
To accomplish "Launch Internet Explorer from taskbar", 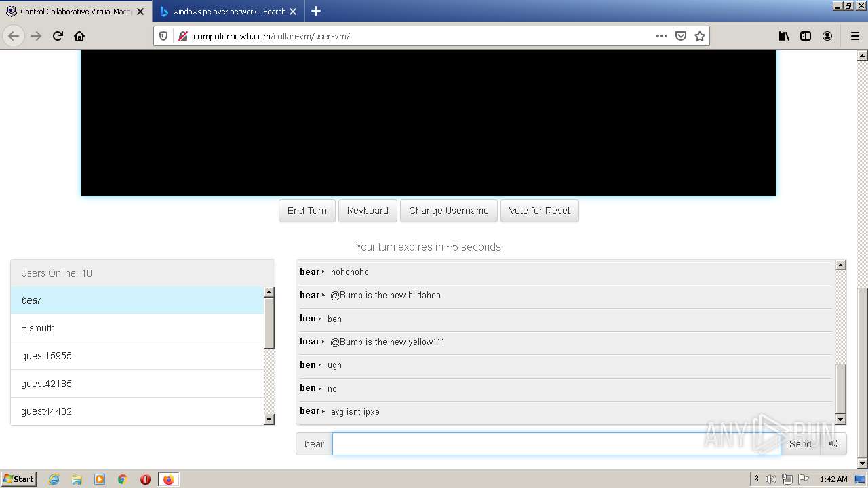I will [54, 479].
